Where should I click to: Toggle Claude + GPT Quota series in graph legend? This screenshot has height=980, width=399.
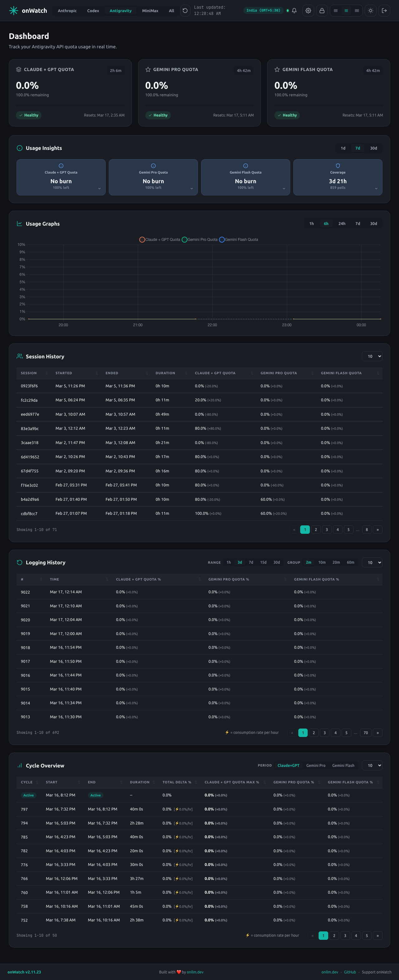(x=160, y=240)
